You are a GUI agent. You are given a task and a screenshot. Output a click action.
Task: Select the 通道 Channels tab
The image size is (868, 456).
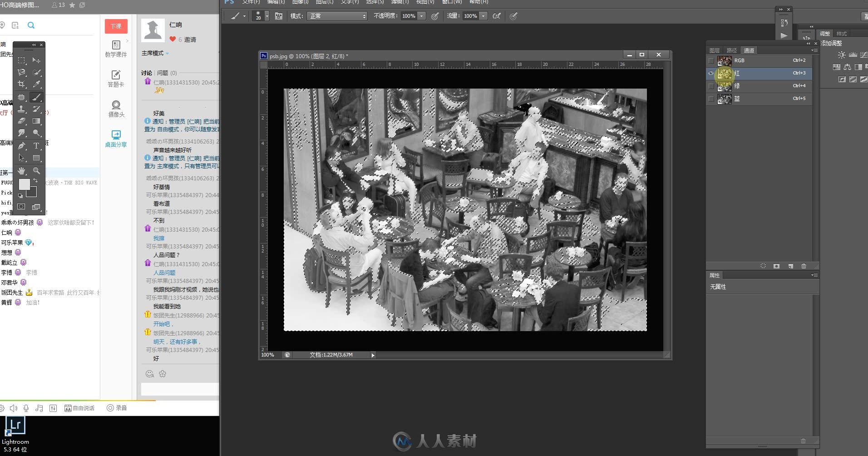(749, 50)
